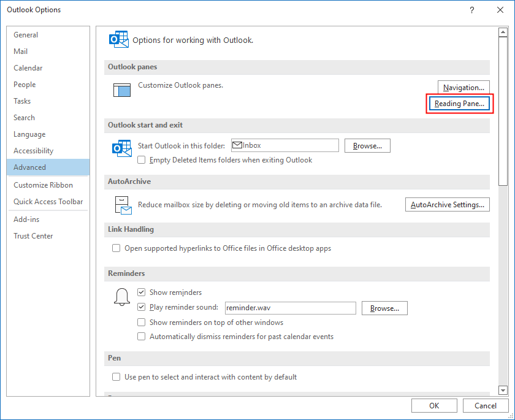515x420 pixels.
Task: Open AutoArchive Settings
Action: pos(447,204)
